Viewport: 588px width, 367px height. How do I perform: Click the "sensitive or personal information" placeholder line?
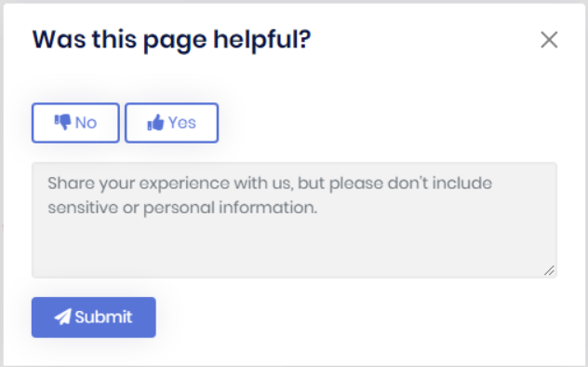pos(182,208)
